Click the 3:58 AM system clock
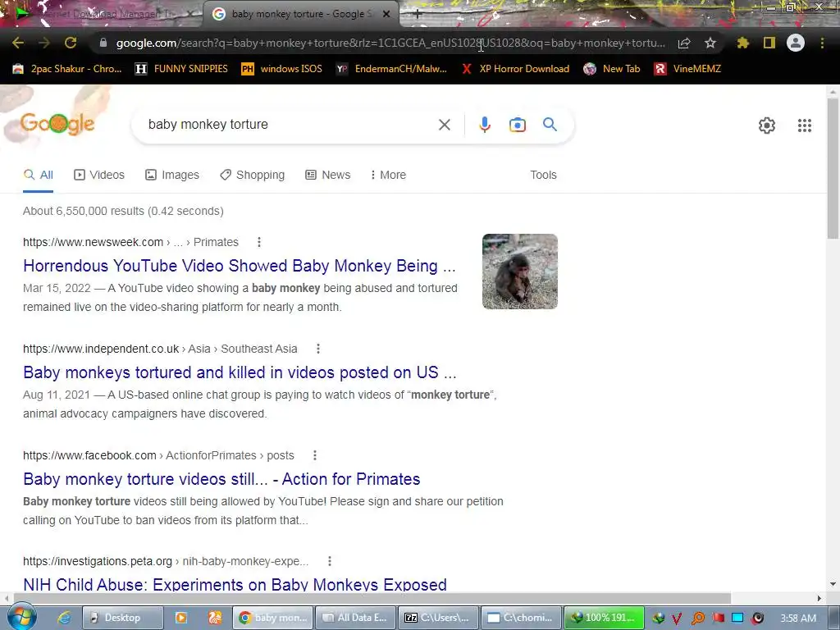 coord(798,619)
